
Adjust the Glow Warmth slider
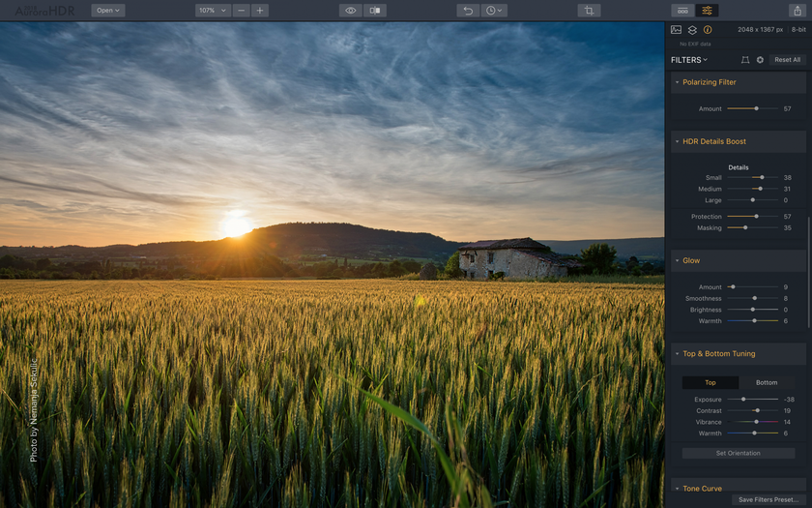pyautogui.click(x=752, y=321)
